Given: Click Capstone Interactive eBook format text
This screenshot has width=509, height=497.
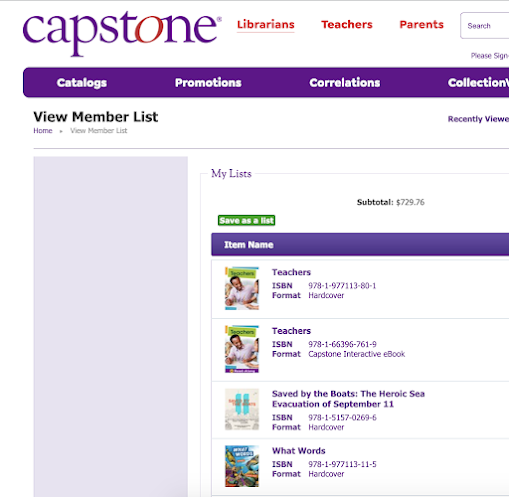Looking at the screenshot, I should coord(356,354).
